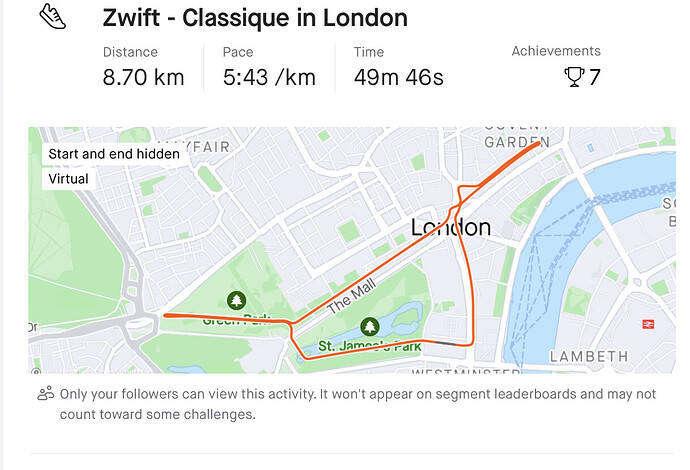This screenshot has width=690, height=470.
Task: Click the route's western end near Green Park
Action: [x=166, y=315]
